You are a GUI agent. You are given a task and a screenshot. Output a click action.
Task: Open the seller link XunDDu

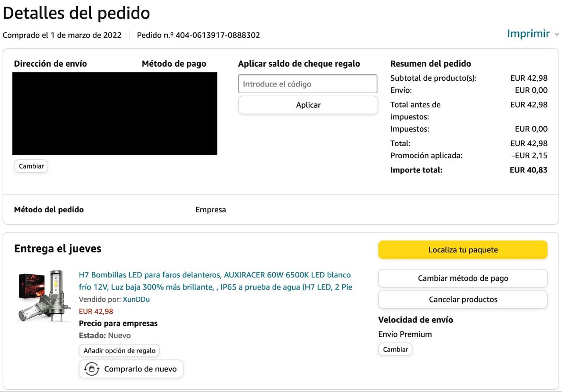pos(136,299)
